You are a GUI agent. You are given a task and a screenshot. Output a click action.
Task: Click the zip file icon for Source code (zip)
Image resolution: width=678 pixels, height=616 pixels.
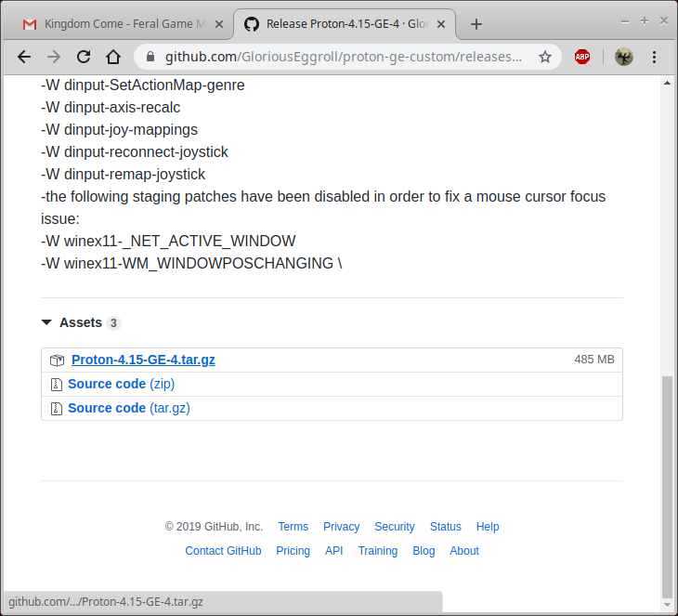tap(57, 384)
